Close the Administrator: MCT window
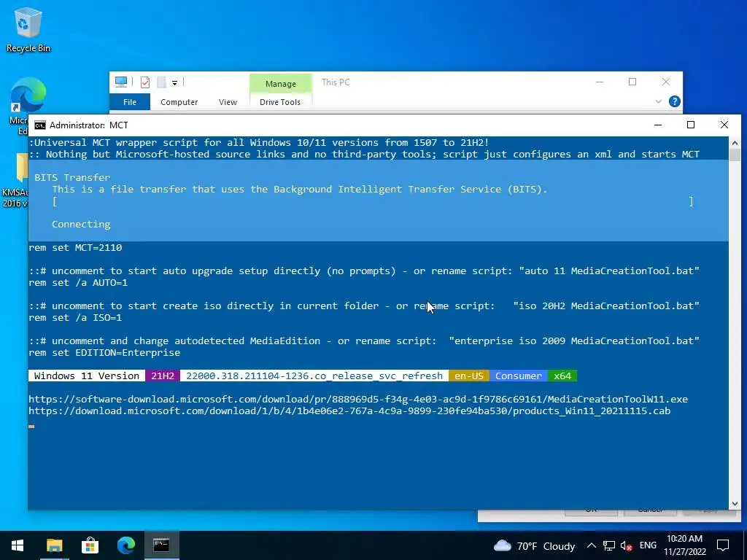 tap(724, 125)
